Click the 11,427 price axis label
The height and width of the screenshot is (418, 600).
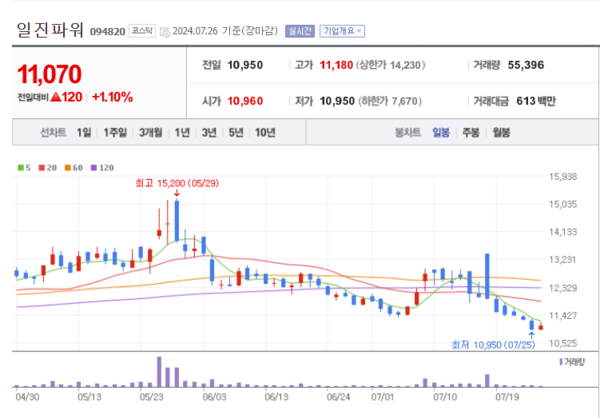563,316
